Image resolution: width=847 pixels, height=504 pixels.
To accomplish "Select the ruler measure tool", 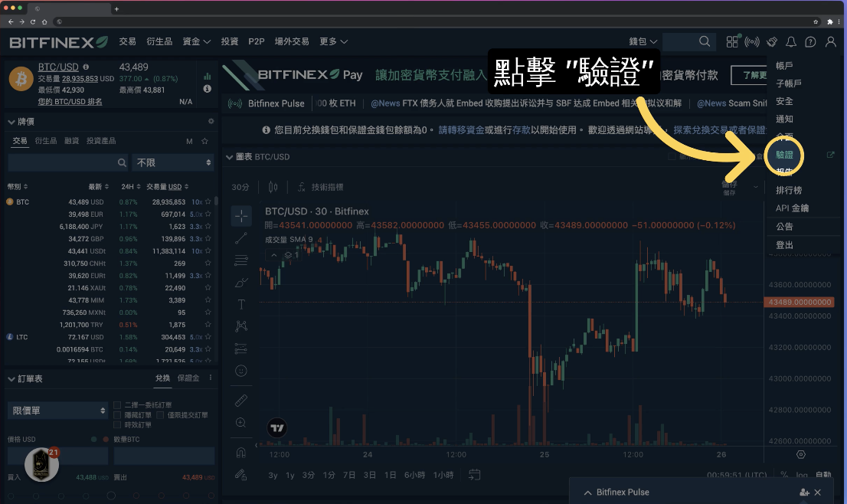I will [241, 401].
